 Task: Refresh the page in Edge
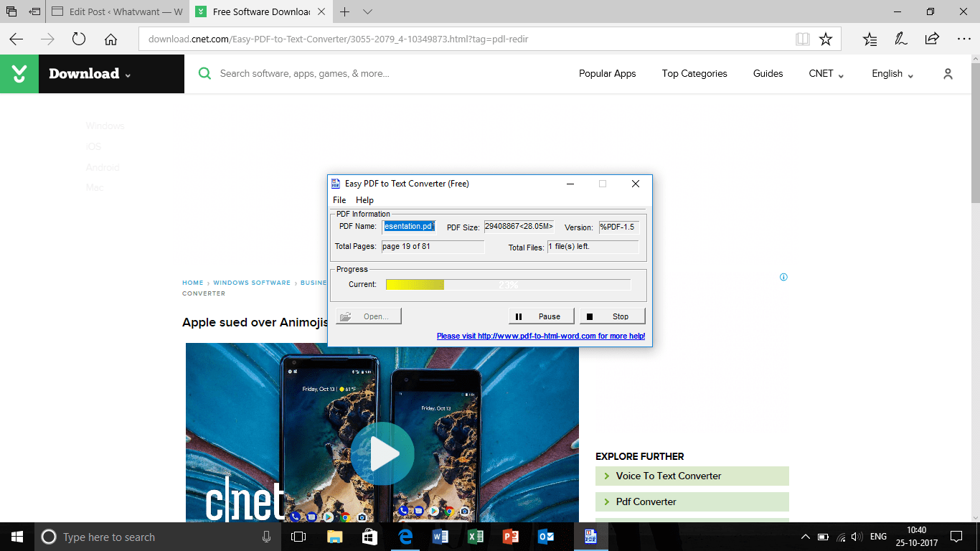pyautogui.click(x=79, y=39)
